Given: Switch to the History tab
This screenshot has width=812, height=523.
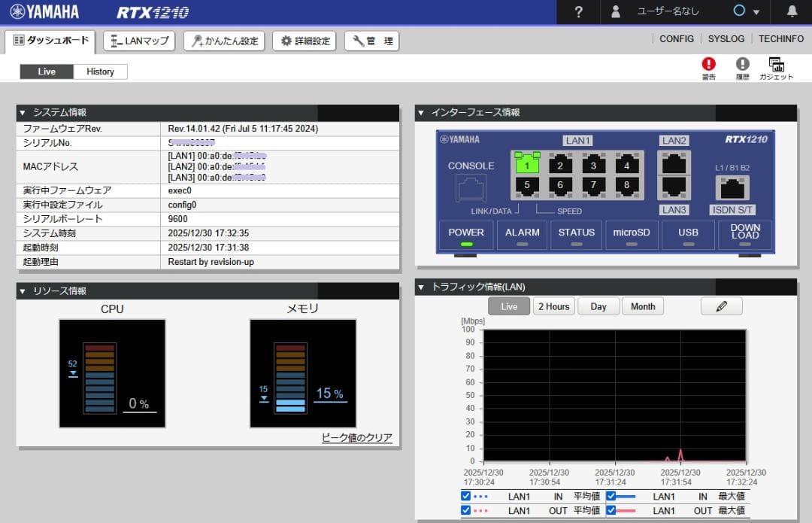Looking at the screenshot, I should (x=101, y=71).
